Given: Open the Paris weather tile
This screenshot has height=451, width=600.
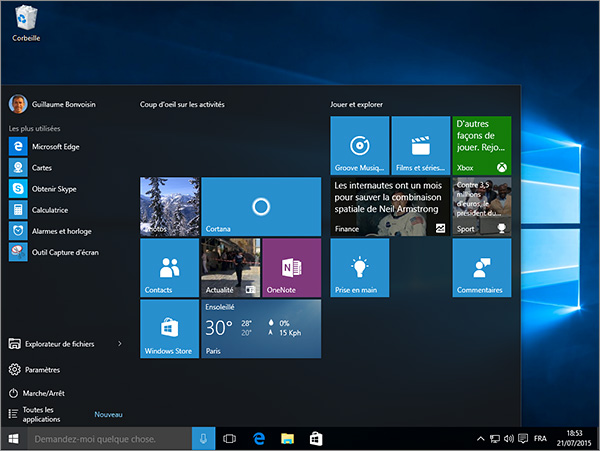Looking at the screenshot, I should tap(261, 329).
